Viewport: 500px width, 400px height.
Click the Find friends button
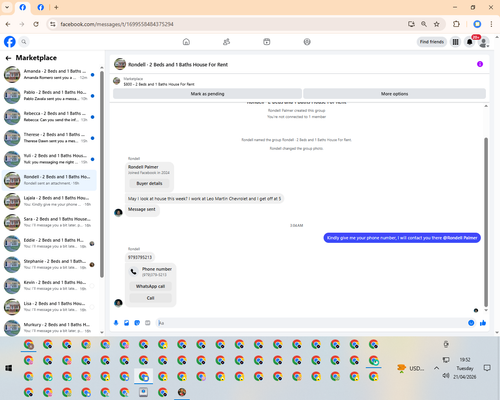[x=432, y=42]
